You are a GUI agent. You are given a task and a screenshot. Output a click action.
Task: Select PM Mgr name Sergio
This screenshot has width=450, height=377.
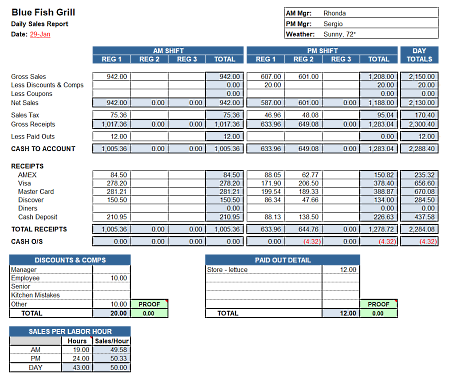point(333,24)
